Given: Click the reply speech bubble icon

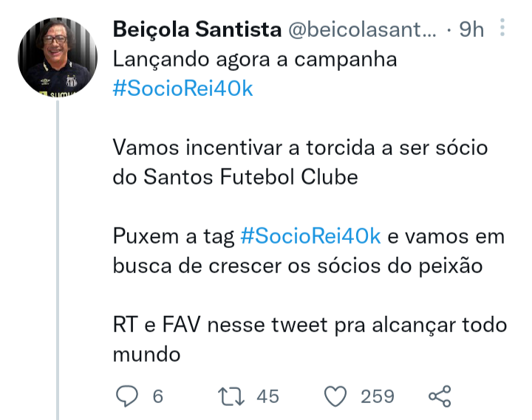Looking at the screenshot, I should tap(127, 396).
